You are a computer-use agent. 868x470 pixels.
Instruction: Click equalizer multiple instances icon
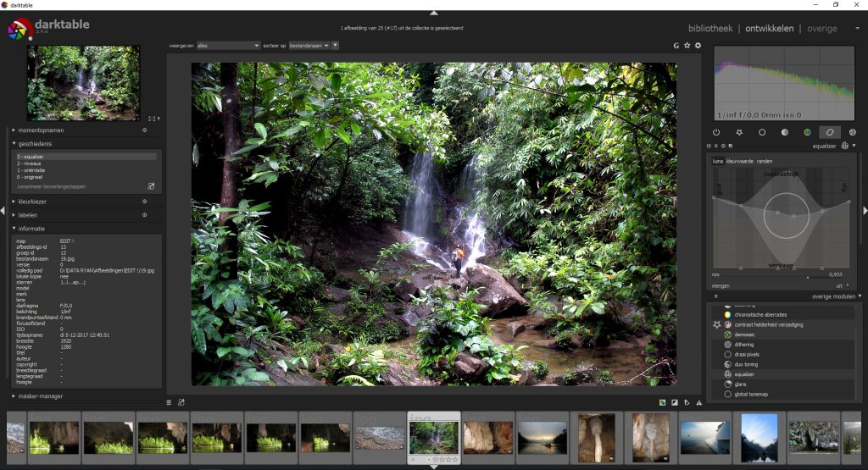(730, 146)
